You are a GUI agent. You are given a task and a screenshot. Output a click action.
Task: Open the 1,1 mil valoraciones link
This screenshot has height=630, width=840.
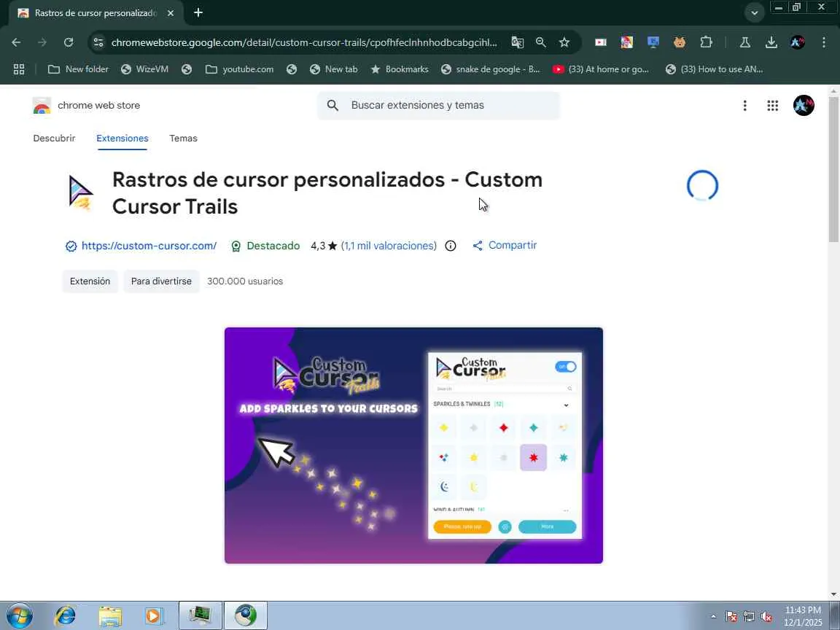[389, 246]
